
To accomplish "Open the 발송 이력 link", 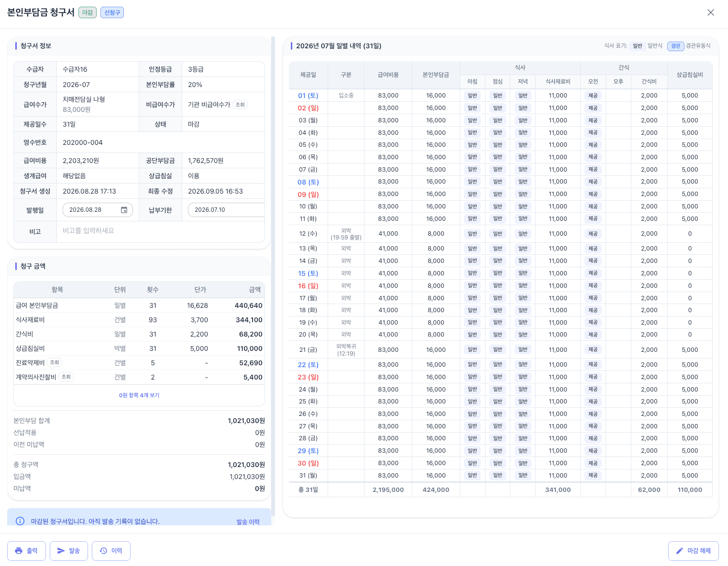I will pos(248,522).
